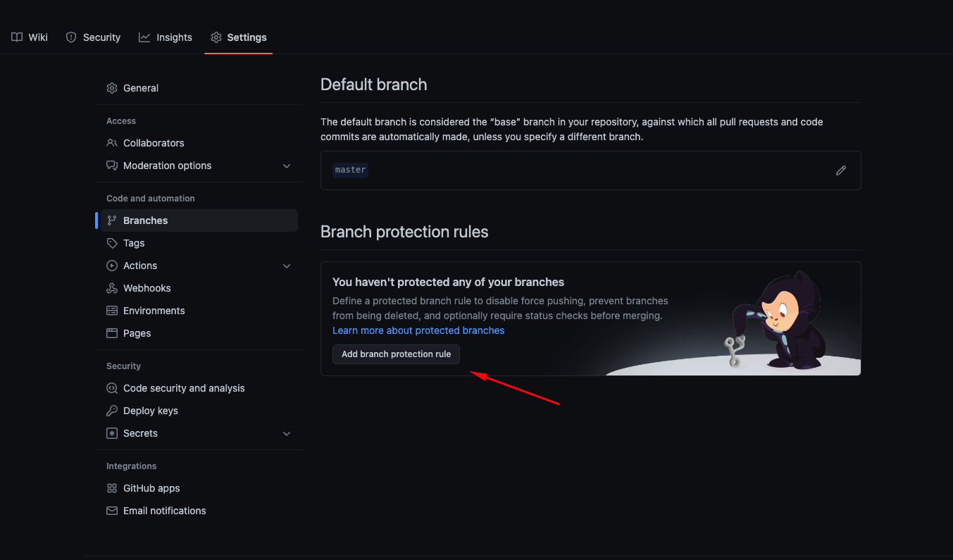953x560 pixels.
Task: Click the gear icon next to General
Action: (112, 88)
